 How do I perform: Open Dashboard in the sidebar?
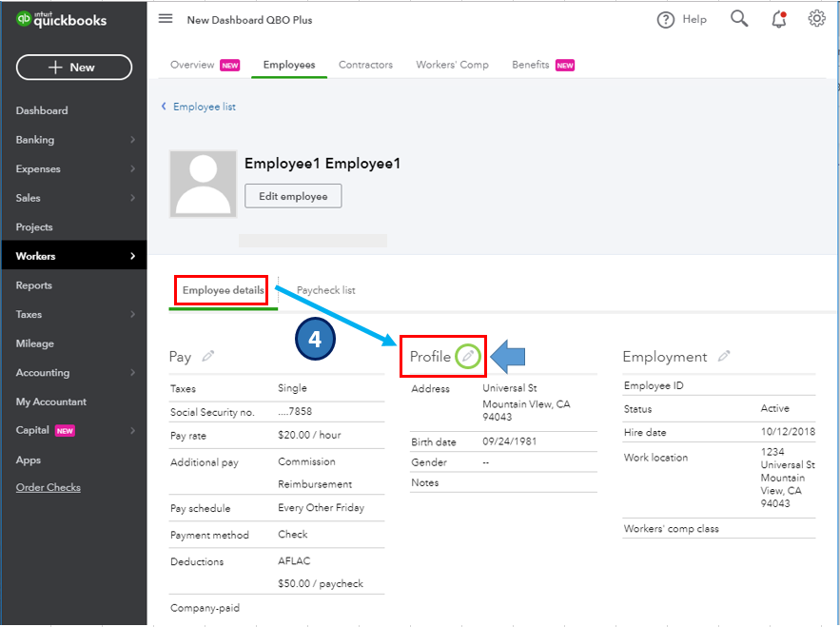click(x=42, y=110)
